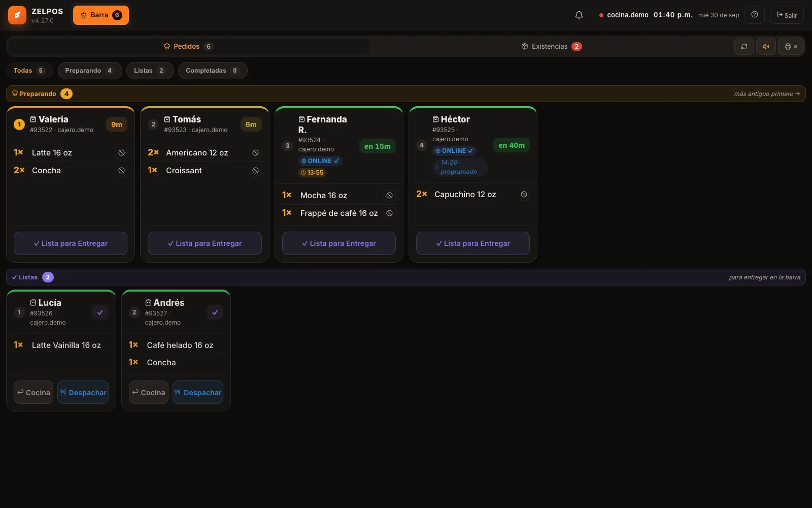Despachar Lucía's order

point(83,392)
